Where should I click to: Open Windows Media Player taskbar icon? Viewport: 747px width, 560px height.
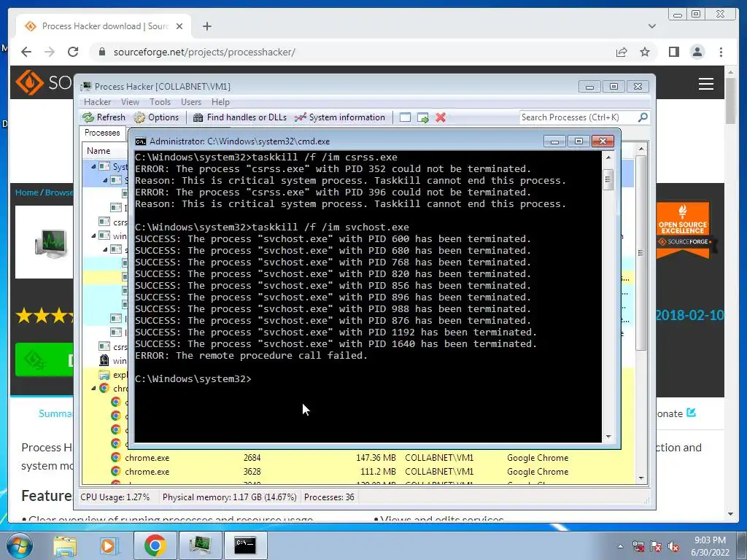tap(108, 545)
